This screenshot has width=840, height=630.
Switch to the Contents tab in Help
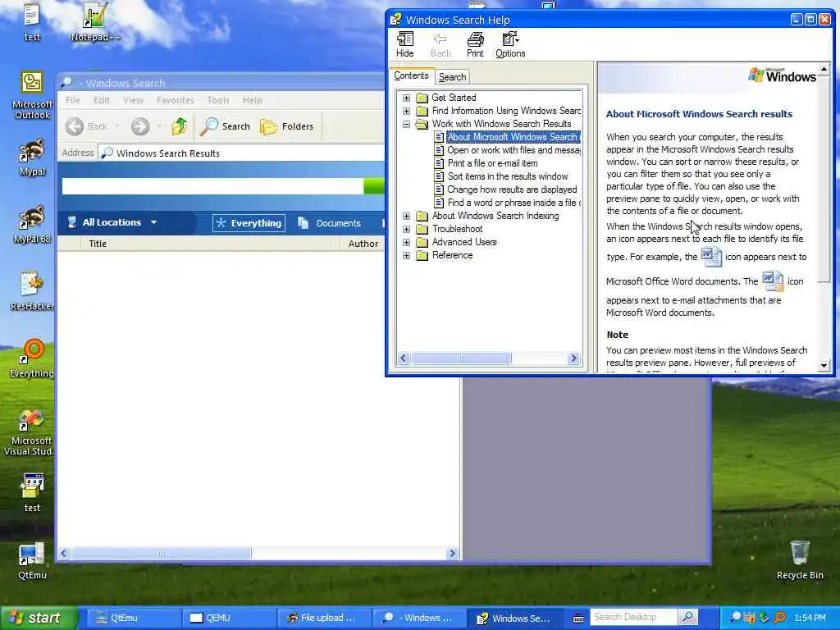pyautogui.click(x=411, y=76)
